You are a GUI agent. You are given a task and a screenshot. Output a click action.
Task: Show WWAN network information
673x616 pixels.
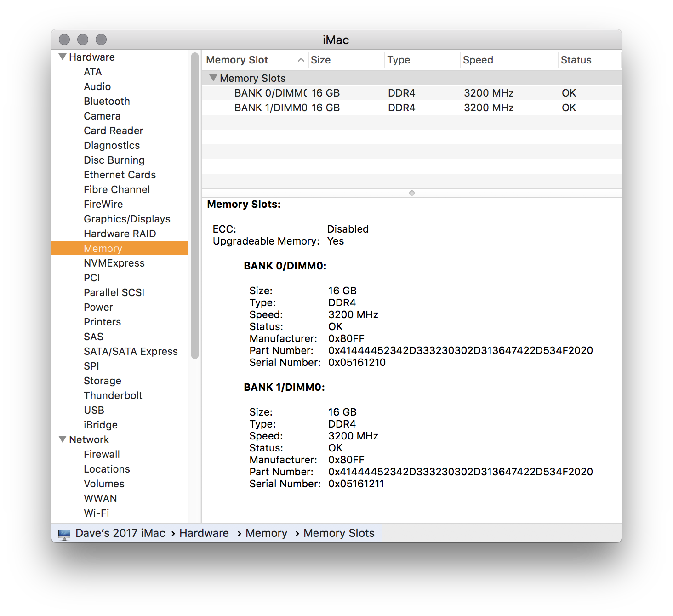click(100, 498)
